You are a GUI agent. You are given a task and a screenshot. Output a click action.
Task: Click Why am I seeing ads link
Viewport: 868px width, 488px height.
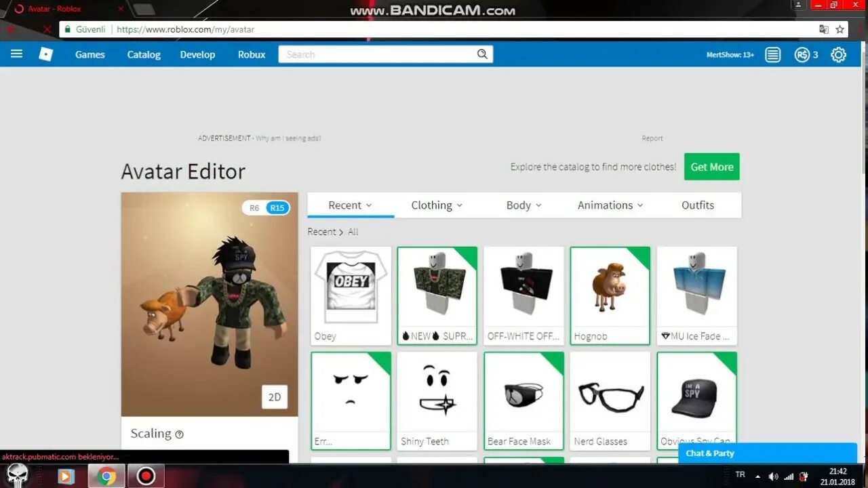pos(288,138)
